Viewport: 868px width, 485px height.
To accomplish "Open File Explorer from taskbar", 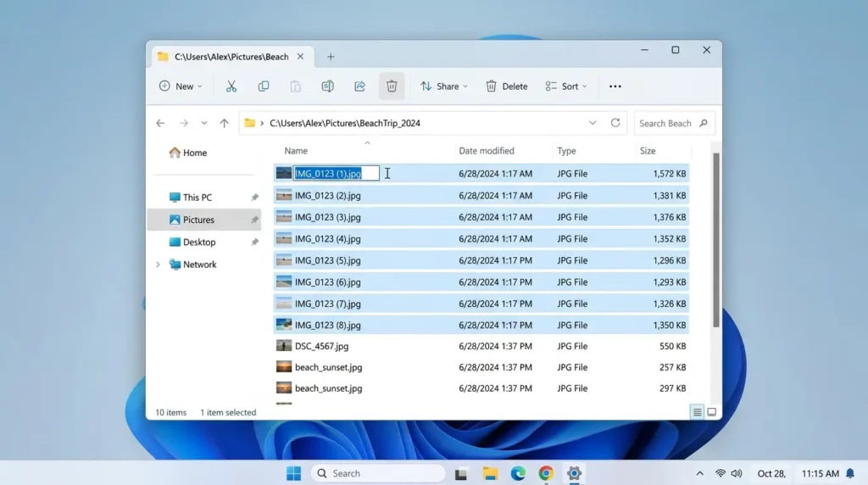I will (490, 473).
